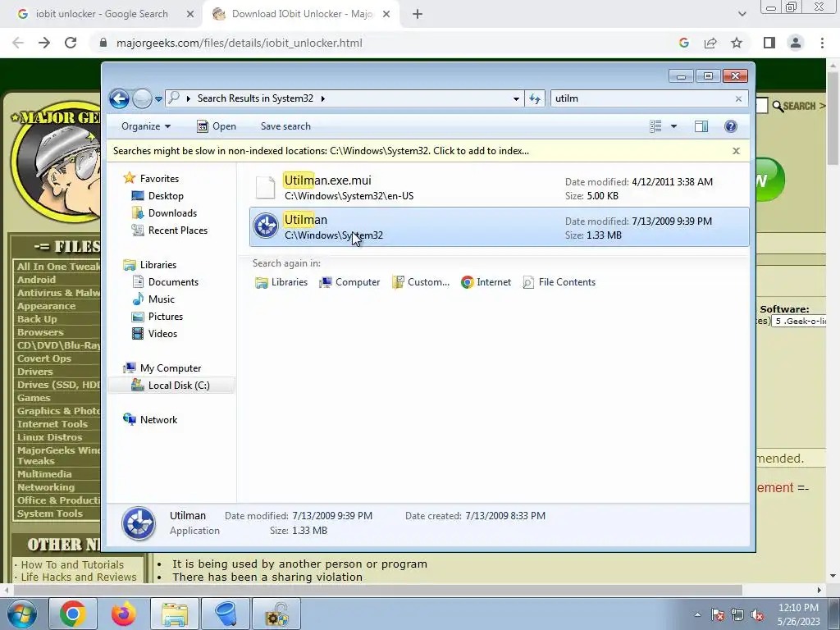Open System Tools category on MajorGeeks
This screenshot has height=630, width=840.
(x=50, y=514)
